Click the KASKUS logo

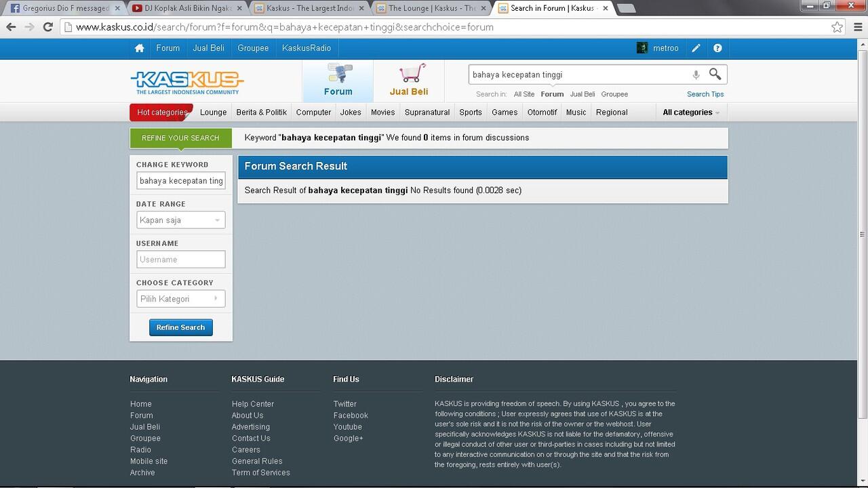(x=186, y=82)
